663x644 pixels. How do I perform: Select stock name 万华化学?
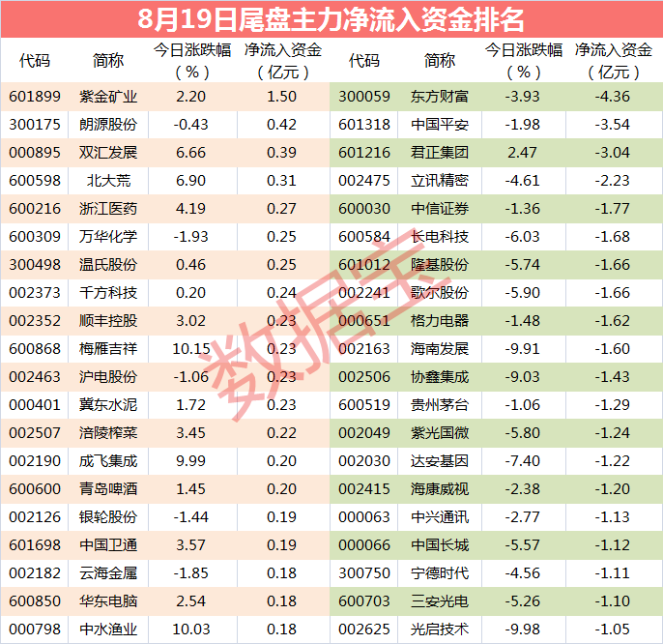[108, 237]
